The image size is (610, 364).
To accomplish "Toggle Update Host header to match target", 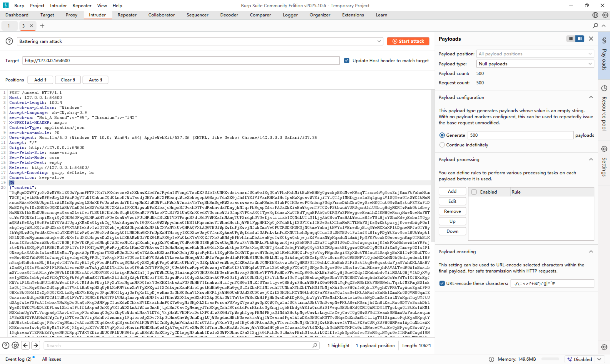I will pyautogui.click(x=347, y=60).
